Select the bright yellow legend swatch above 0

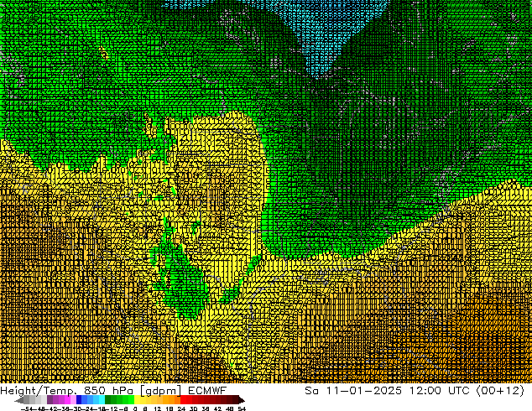coord(138,399)
